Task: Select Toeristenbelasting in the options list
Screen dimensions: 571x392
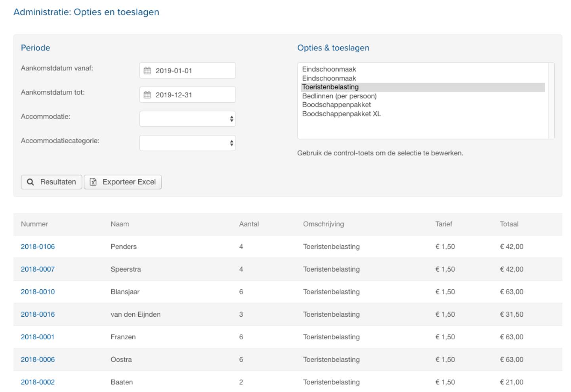Action: pos(330,87)
